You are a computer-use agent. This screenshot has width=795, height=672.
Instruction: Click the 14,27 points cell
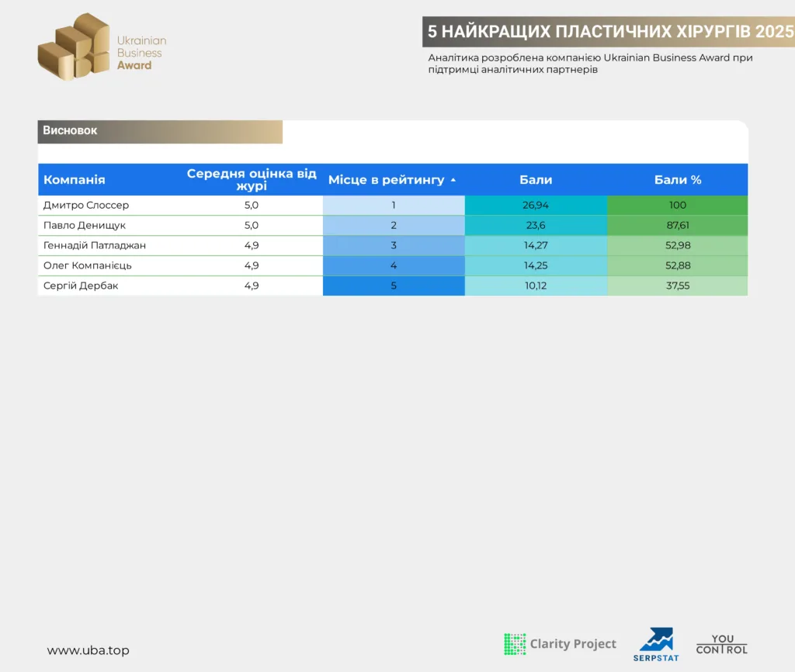536,245
